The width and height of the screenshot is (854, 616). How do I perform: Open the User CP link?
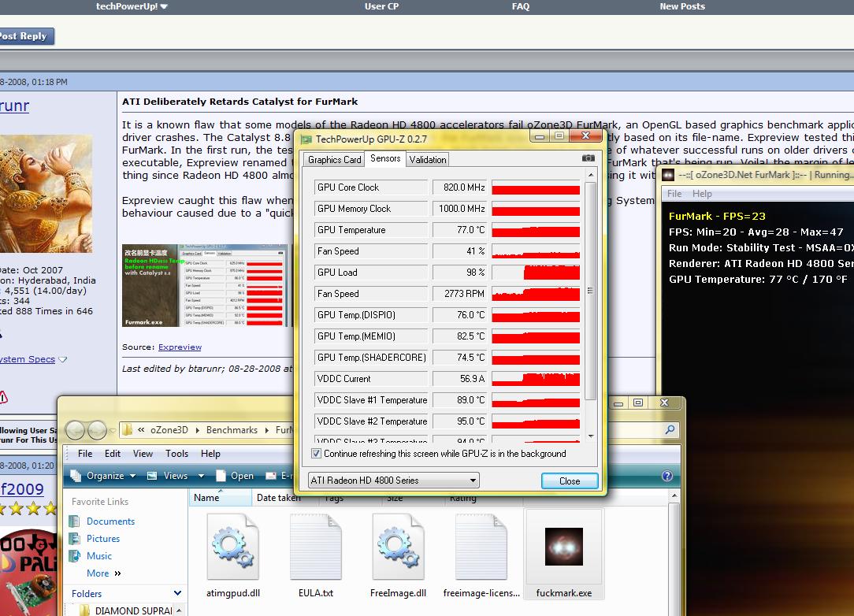[x=381, y=6]
